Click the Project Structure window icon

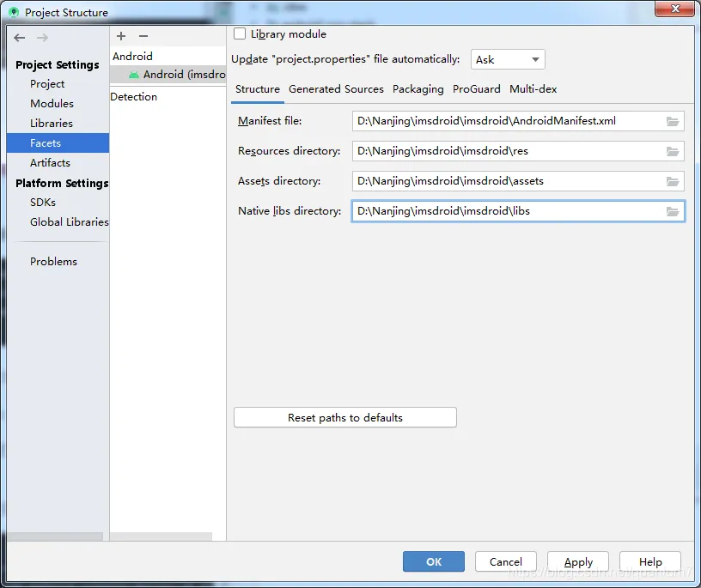(x=14, y=13)
